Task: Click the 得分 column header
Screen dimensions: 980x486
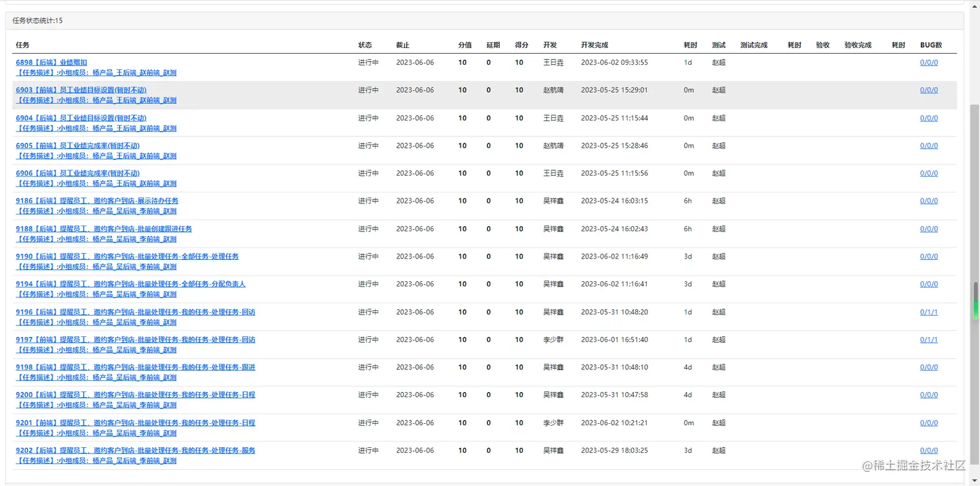Action: (522, 45)
